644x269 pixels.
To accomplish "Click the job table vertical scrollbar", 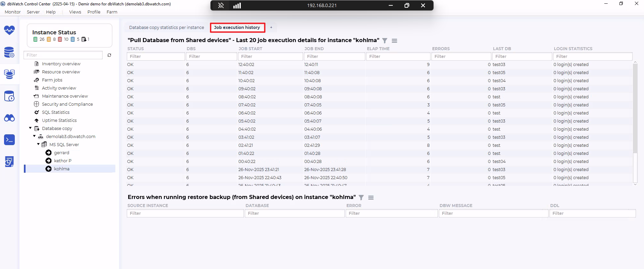I will click(x=635, y=108).
